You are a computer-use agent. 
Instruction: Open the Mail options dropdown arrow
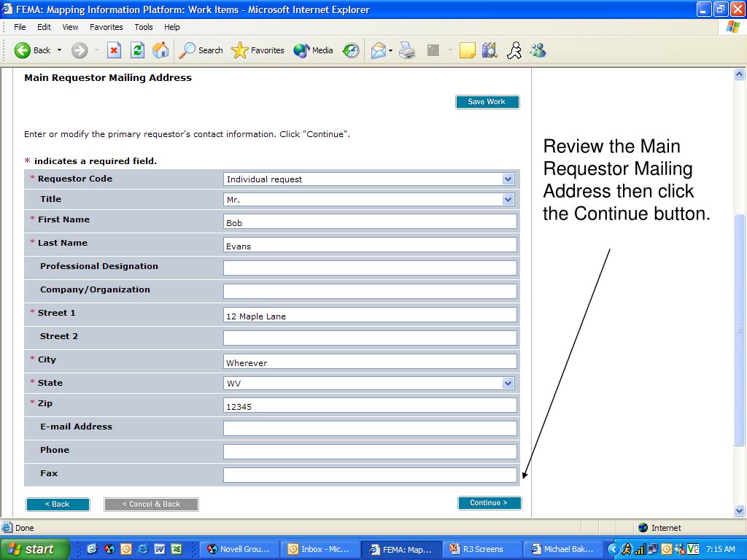[x=390, y=50]
